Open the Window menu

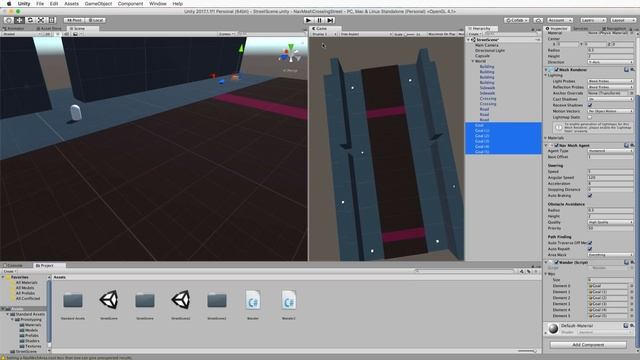click(x=158, y=4)
